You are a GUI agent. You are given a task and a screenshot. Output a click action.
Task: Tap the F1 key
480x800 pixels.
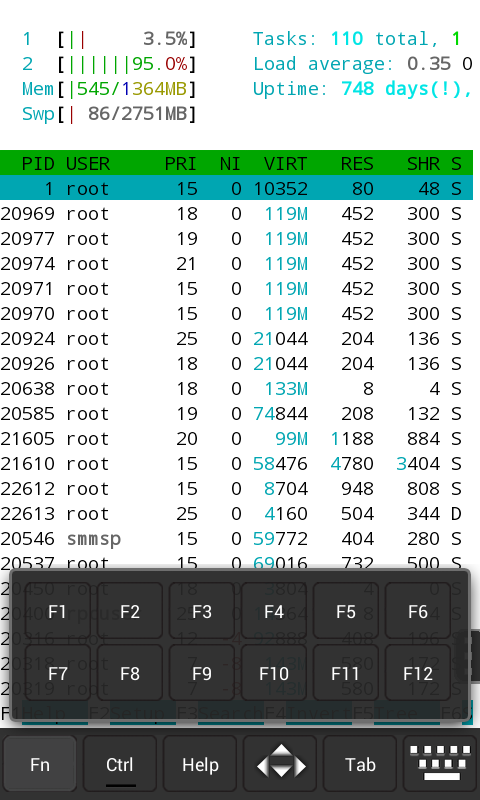pos(58,611)
